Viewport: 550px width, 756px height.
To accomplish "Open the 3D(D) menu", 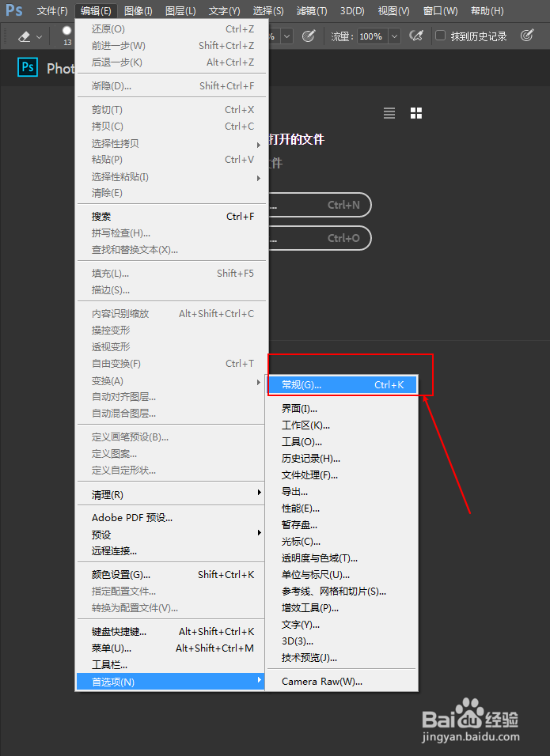I will (352, 10).
